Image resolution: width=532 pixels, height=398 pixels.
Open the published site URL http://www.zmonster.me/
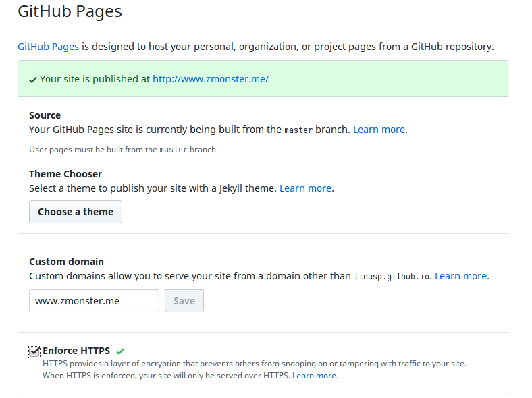point(211,79)
